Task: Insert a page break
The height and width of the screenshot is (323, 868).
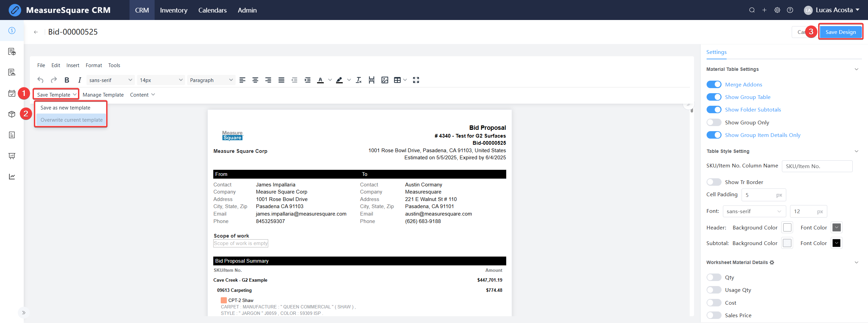Action: coord(372,80)
